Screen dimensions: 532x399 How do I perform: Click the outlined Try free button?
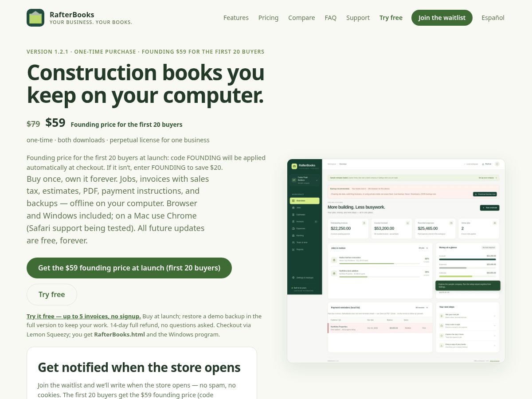point(52,294)
